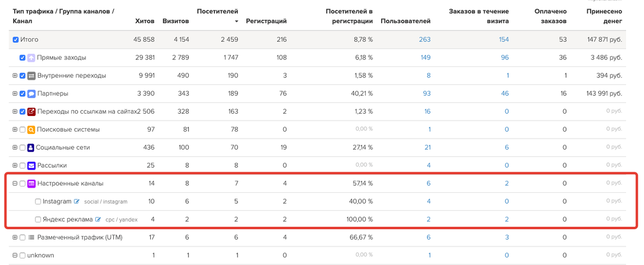The image size is (644, 265).
Task: Click the 45 858 hits total cell
Action: click(x=144, y=39)
